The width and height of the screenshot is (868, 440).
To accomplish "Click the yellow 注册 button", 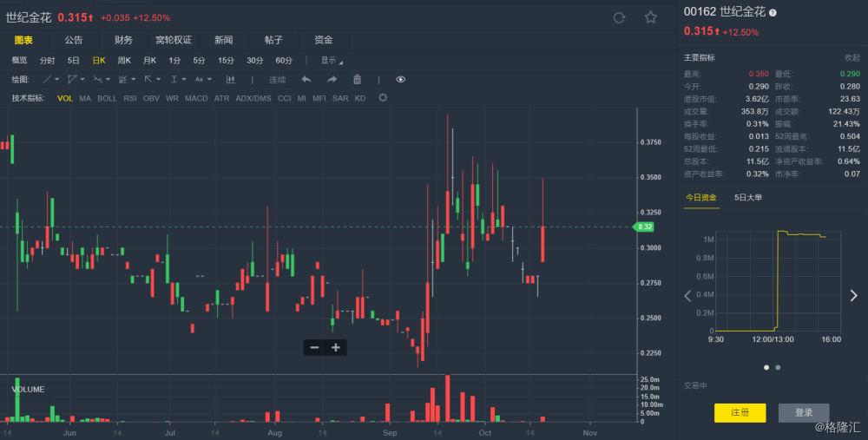I will tap(740, 413).
